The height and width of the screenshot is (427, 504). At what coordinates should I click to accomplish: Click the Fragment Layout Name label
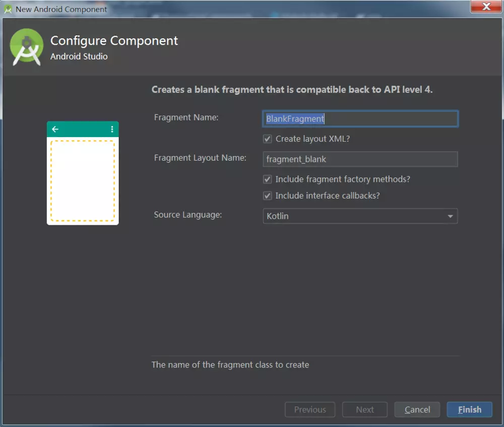click(x=200, y=158)
